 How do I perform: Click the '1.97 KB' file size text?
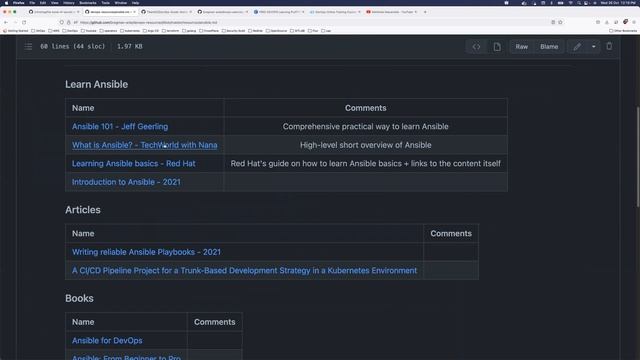point(129,47)
